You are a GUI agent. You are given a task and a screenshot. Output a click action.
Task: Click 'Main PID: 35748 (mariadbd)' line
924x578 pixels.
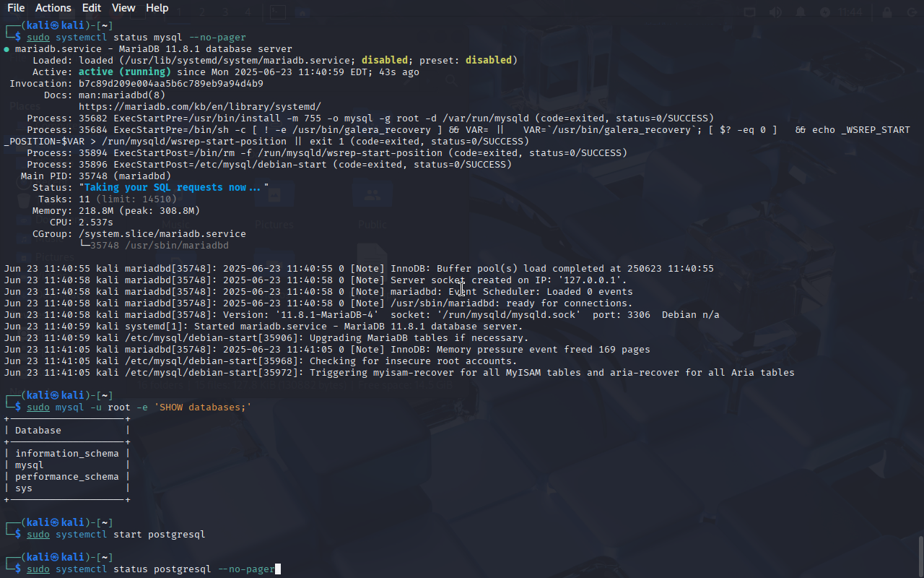coord(96,176)
